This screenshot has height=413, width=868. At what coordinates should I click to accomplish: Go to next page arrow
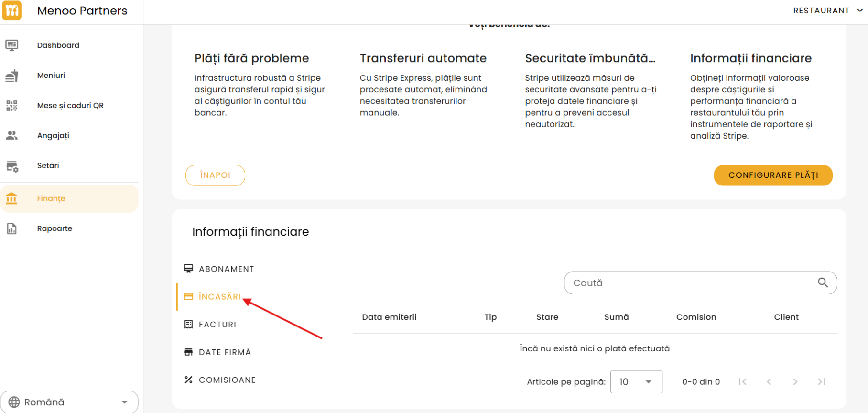pos(795,381)
